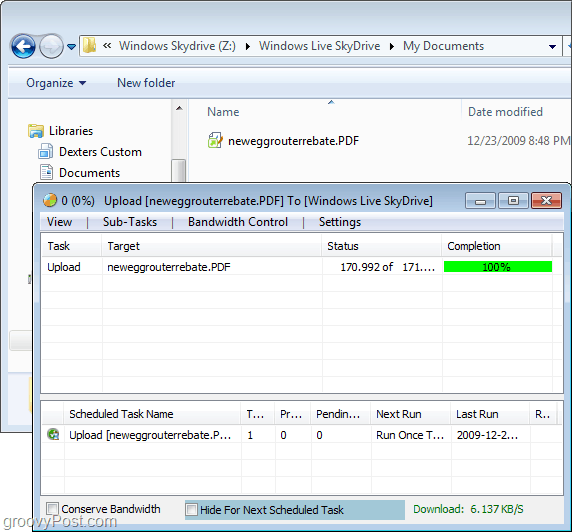Image resolution: width=572 pixels, height=532 pixels.
Task: Open the Organize menu
Action: point(56,83)
